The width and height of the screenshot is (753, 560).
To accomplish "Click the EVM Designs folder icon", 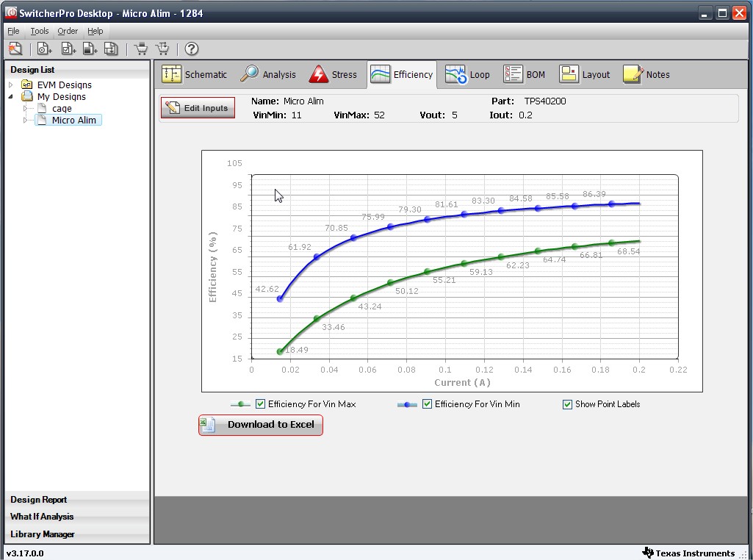I will tap(27, 85).
